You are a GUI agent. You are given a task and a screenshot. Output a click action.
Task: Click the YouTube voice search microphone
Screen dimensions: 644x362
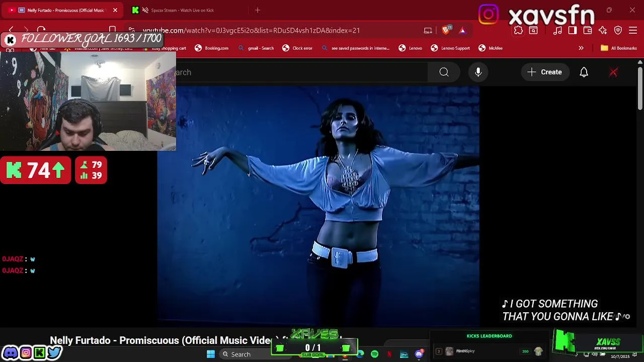tap(478, 72)
